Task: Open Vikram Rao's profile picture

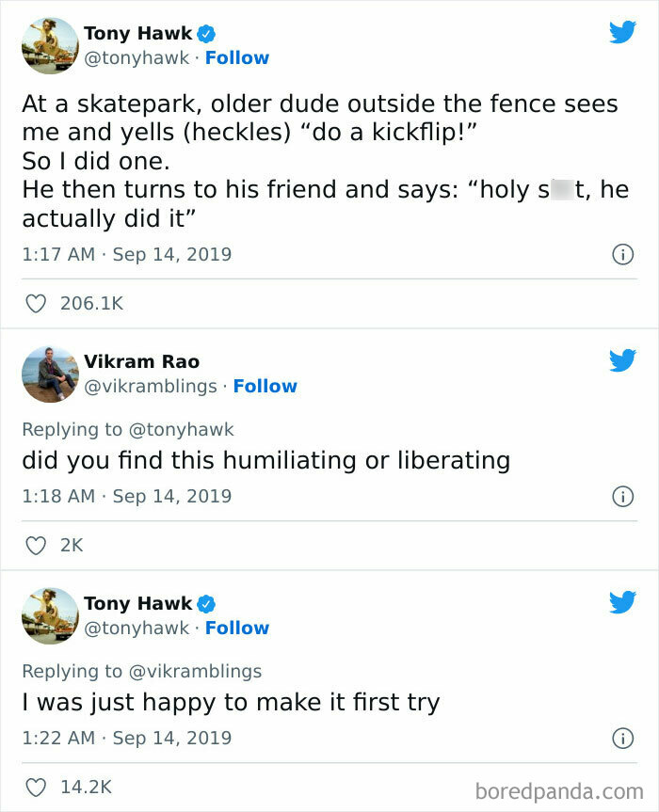Action: click(x=50, y=373)
